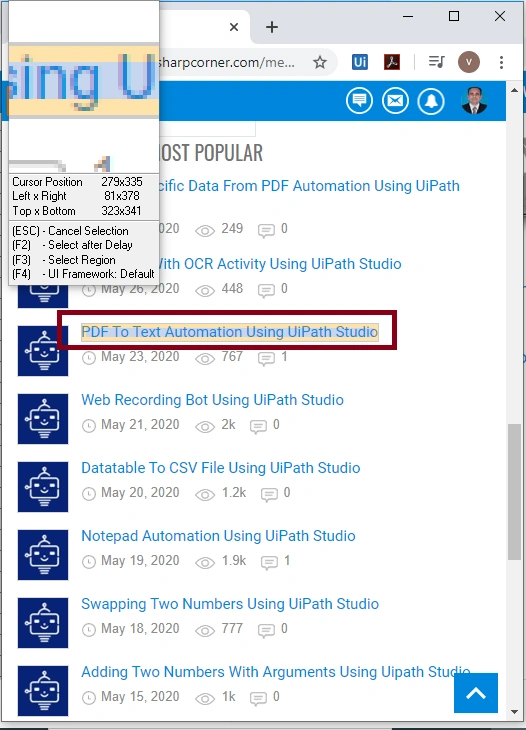526x730 pixels.
Task: Click views eye icon showing 448
Action: [x=205, y=291]
